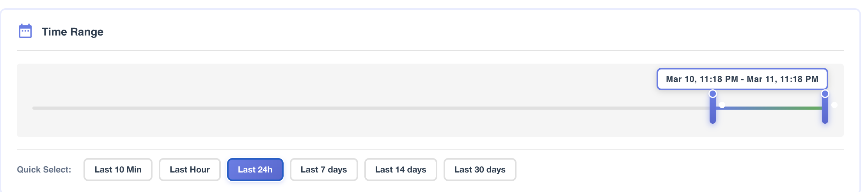Click the white dot at track's far end
This screenshot has width=868, height=192.
(834, 105)
